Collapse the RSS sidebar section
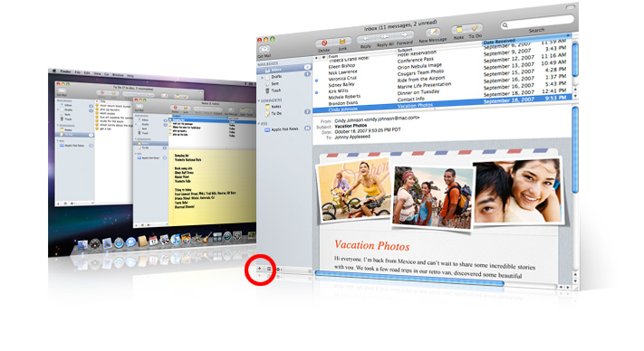 tap(259, 123)
